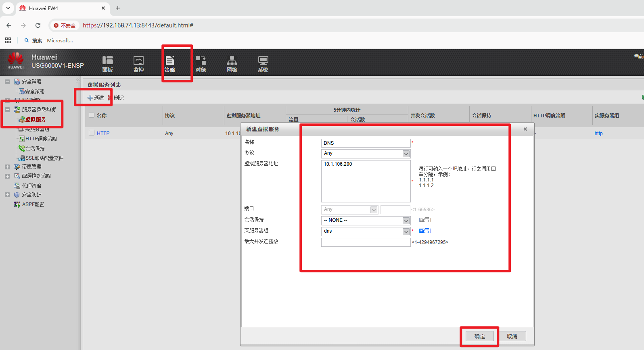Screen dimensions: 644x350
Task: Toggle the select-all checkbox beside 名称
Action: pyautogui.click(x=92, y=115)
